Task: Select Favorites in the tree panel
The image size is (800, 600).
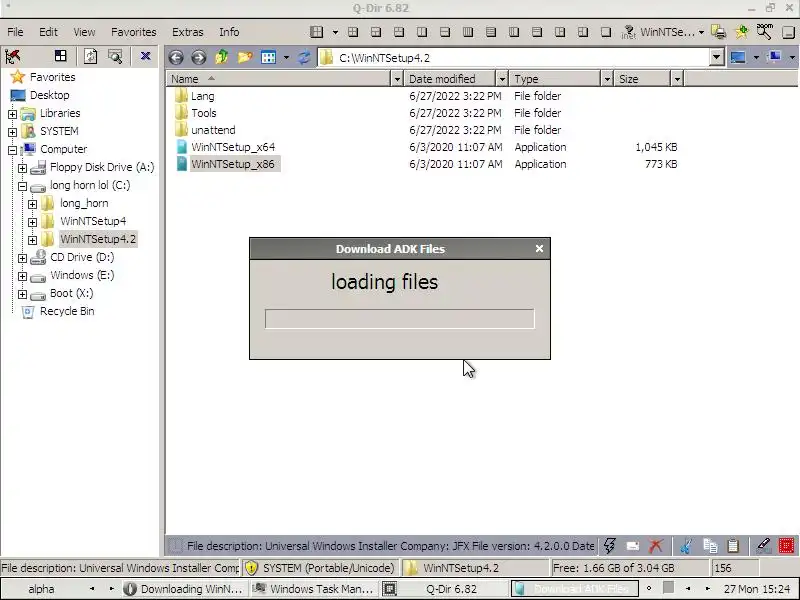Action: 53,77
